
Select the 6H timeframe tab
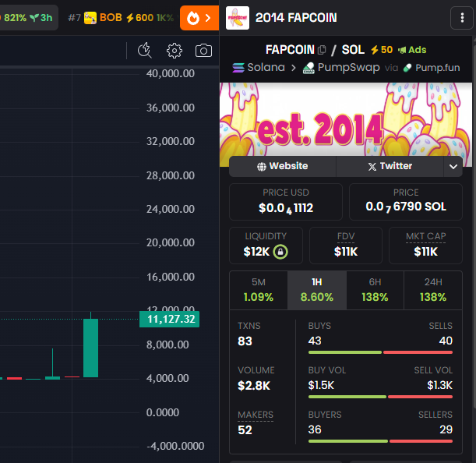(375, 290)
